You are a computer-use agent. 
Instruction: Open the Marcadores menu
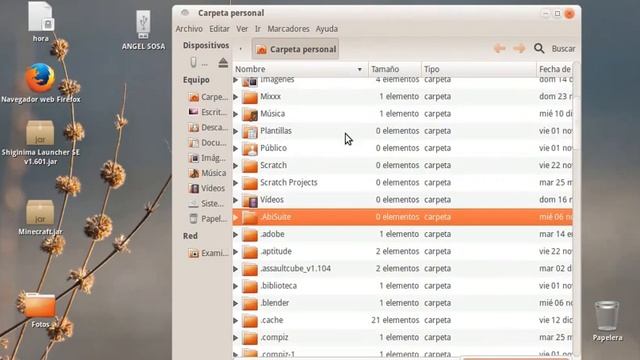coord(288,29)
